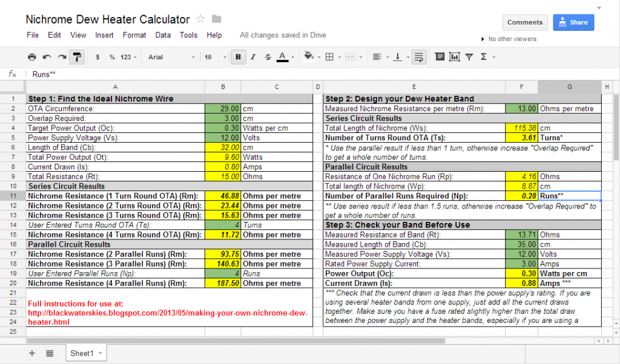Click the blue Share button
The image size is (620, 364).
[573, 22]
